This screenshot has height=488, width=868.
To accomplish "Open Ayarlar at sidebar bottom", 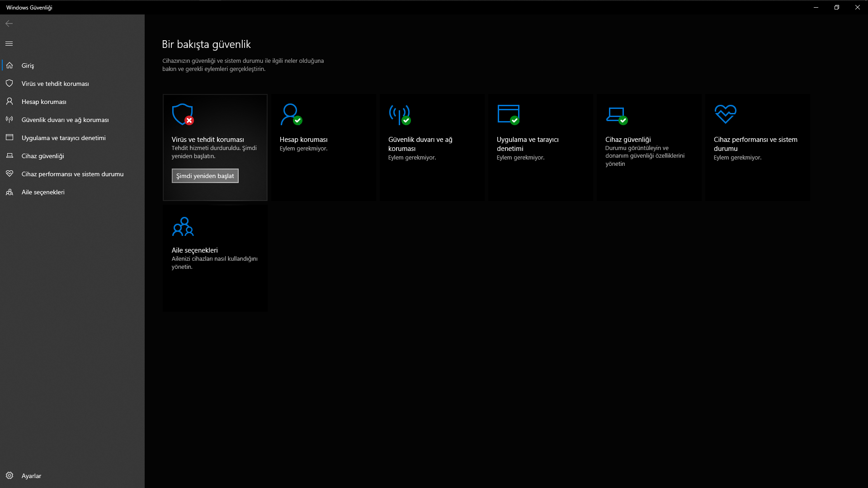I will 72,476.
